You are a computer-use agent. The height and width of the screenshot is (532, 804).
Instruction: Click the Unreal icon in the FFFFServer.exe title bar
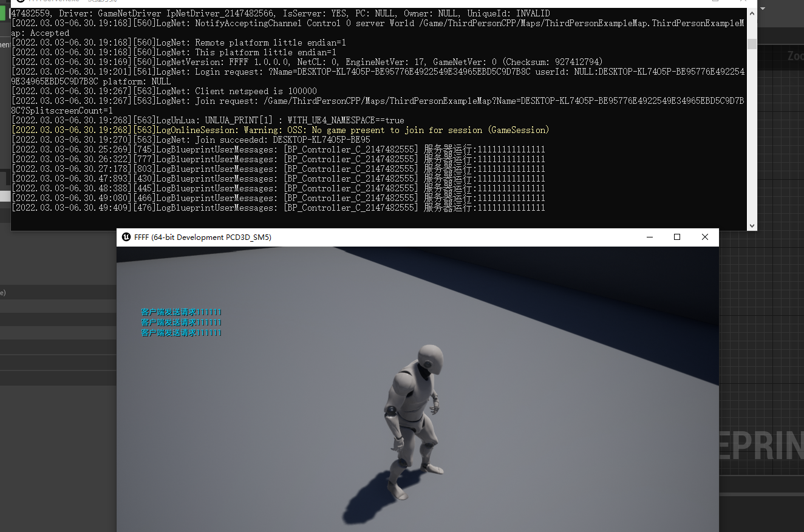(x=21, y=2)
